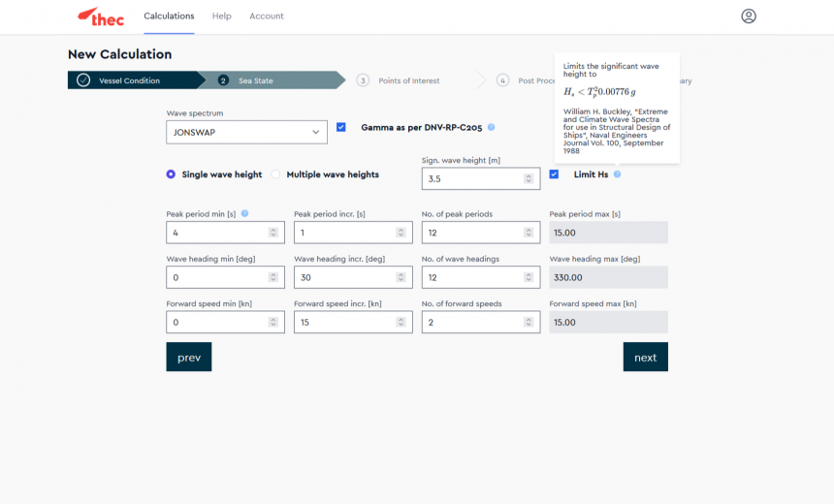Click the No. of peak periods spinner arrows
This screenshot has height=504, width=834.
pos(529,233)
